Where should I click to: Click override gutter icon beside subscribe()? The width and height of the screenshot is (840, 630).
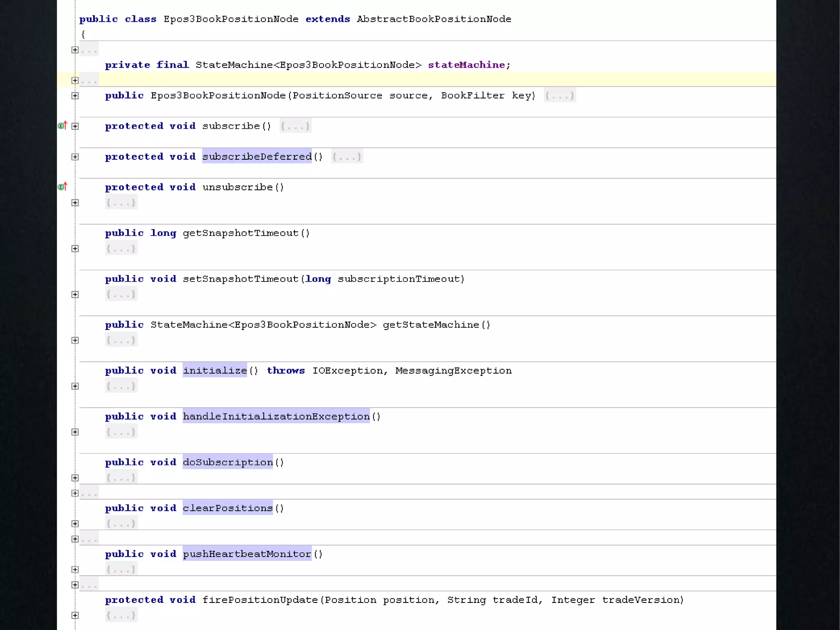[62, 126]
